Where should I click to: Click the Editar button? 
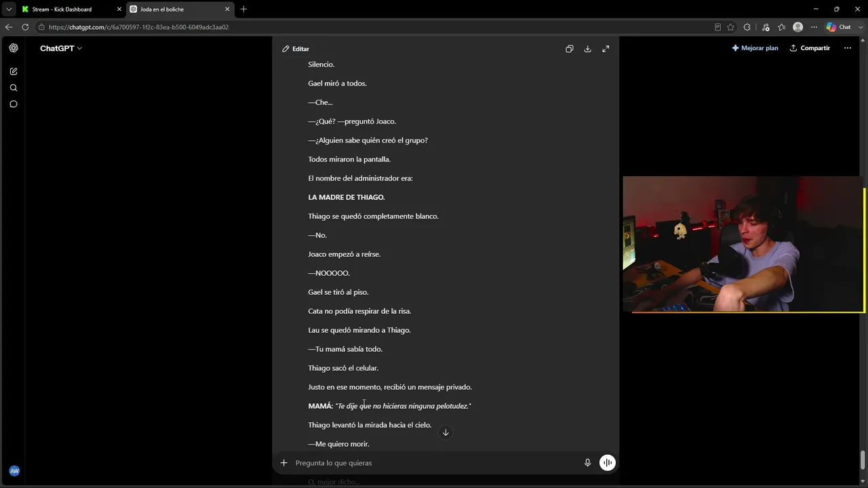[296, 49]
